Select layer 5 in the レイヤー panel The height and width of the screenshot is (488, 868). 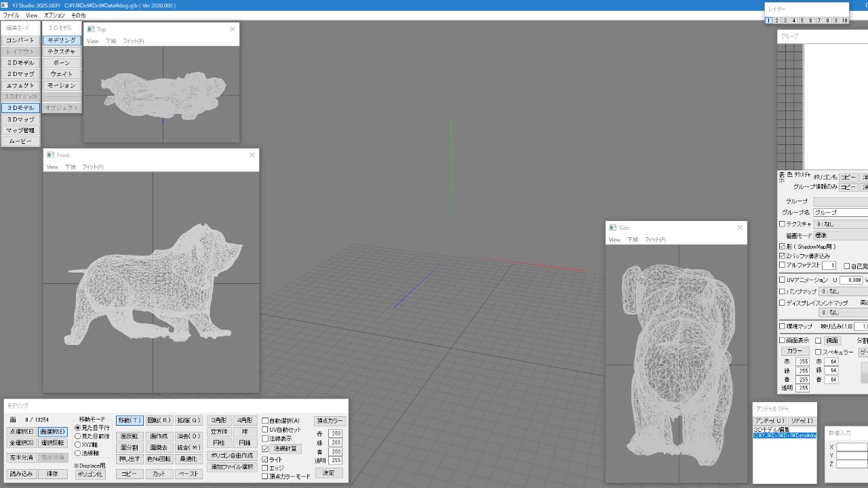click(x=802, y=21)
